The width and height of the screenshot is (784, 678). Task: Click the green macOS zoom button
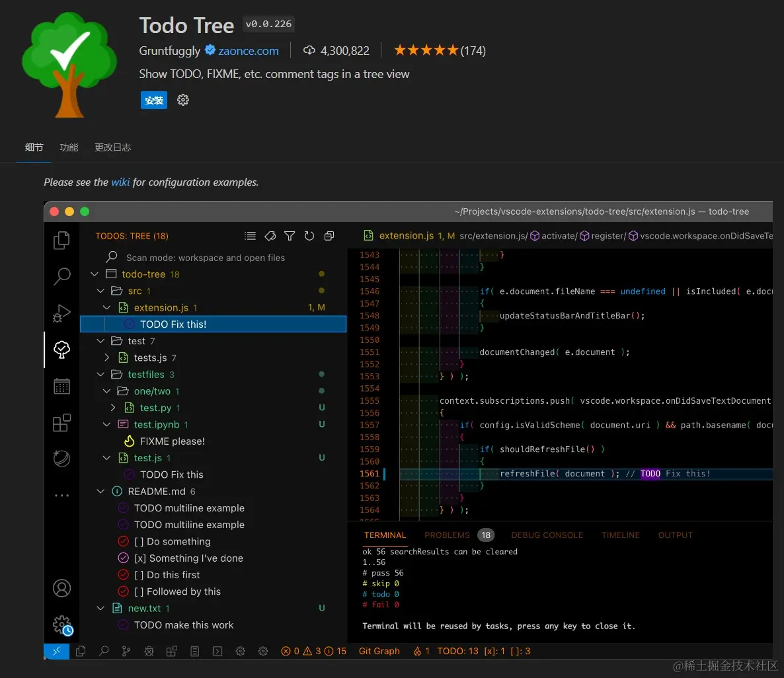click(85, 211)
